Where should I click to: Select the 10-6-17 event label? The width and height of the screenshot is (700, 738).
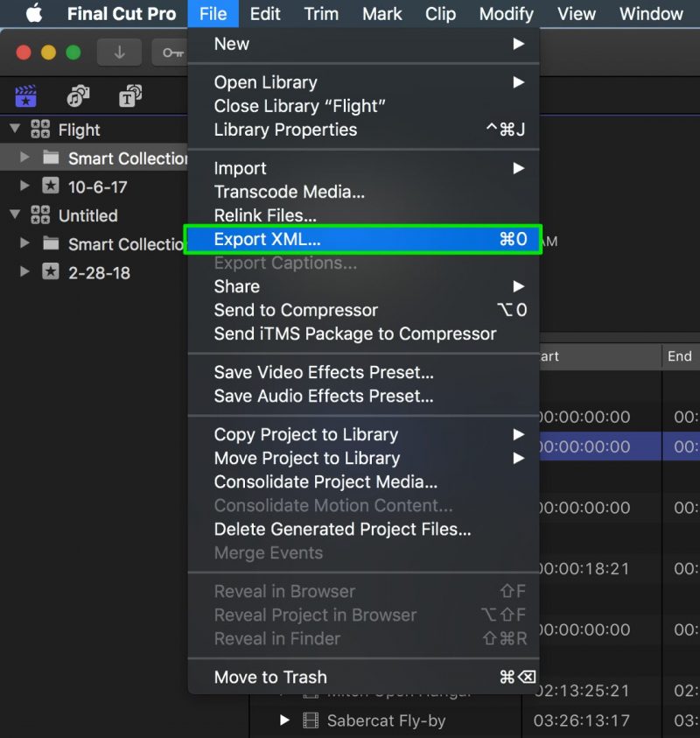click(98, 186)
